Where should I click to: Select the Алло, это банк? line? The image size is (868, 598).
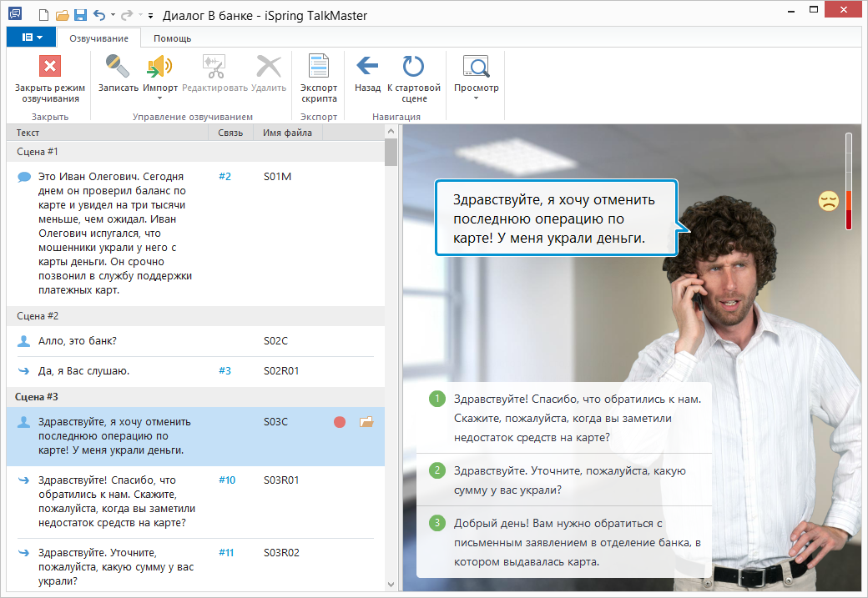click(78, 341)
